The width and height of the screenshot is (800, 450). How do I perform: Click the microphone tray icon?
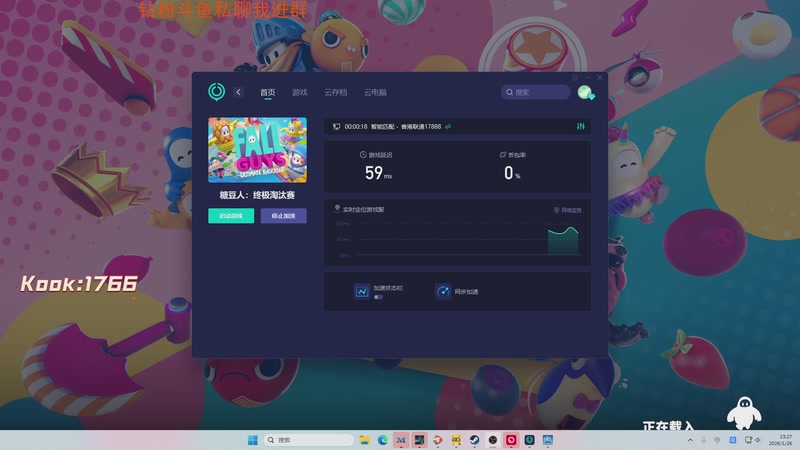pos(704,440)
